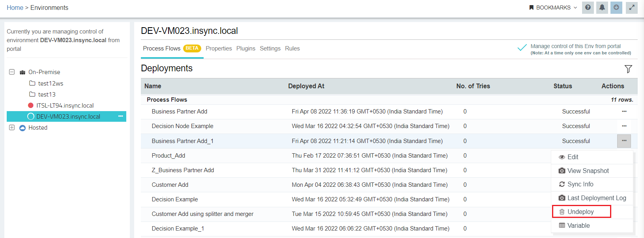
Task: Click the actions ellipsis for Business Partner Add_1
Action: [x=624, y=141]
